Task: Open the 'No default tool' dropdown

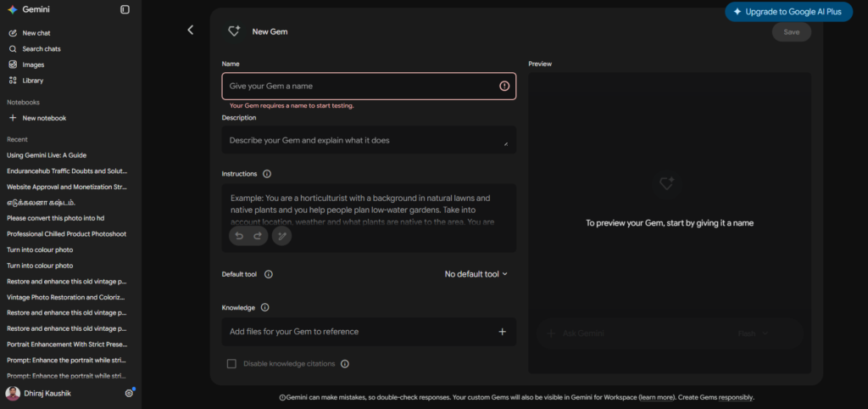Action: (476, 274)
